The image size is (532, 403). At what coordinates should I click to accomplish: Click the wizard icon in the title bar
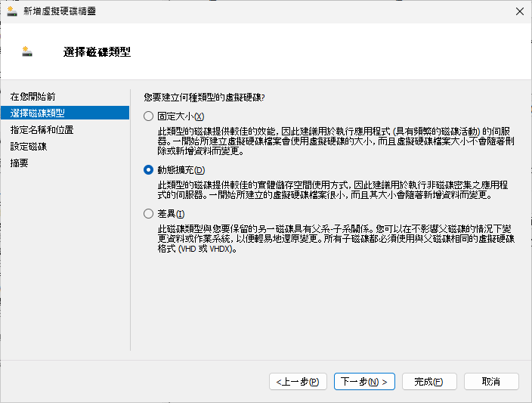(x=12, y=11)
